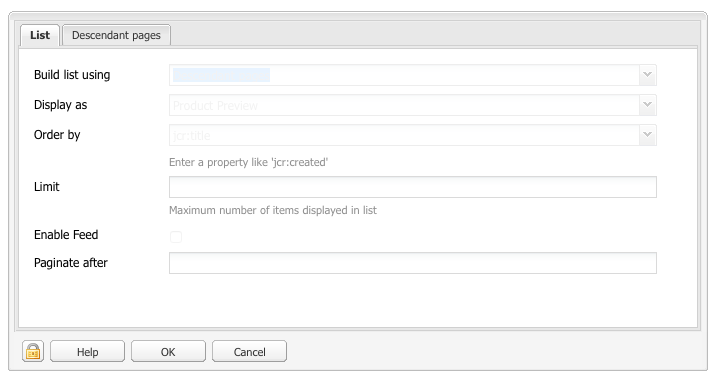Click the 'Maximum number of items' hint text
The image size is (715, 380).
click(x=273, y=210)
